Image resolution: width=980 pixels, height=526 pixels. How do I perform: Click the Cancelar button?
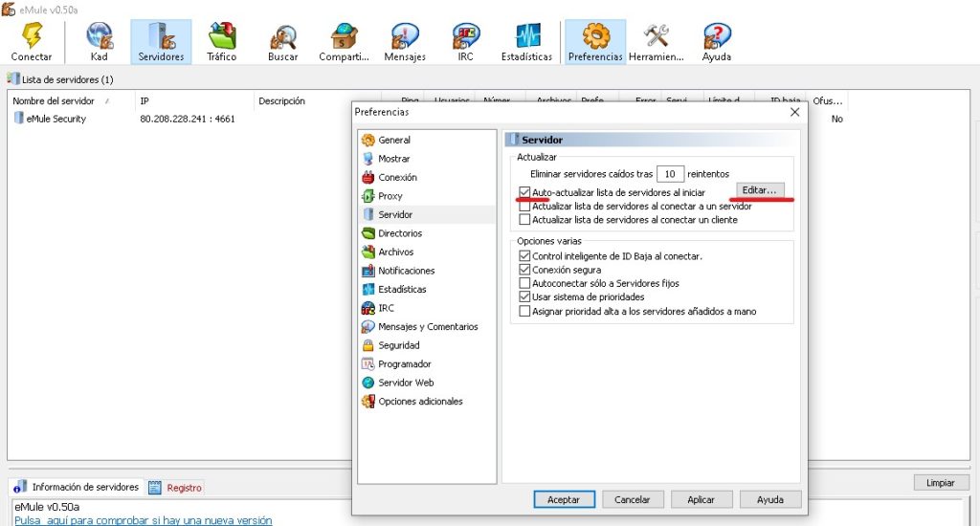[632, 500]
